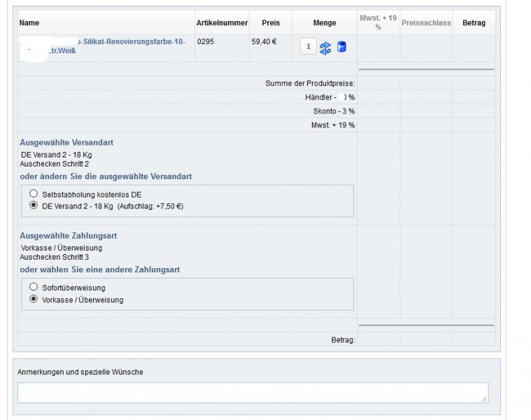Click the Mwst. + 19 % column header

(378, 22)
